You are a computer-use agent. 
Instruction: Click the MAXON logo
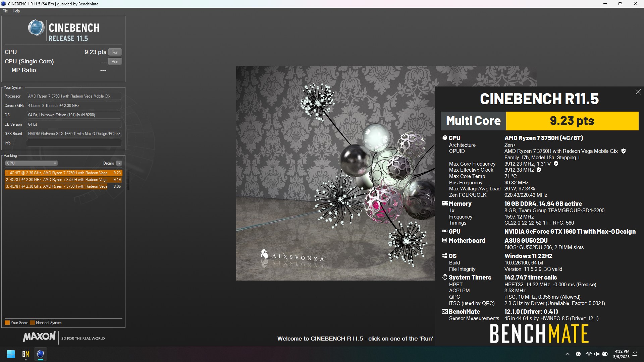[39, 337]
